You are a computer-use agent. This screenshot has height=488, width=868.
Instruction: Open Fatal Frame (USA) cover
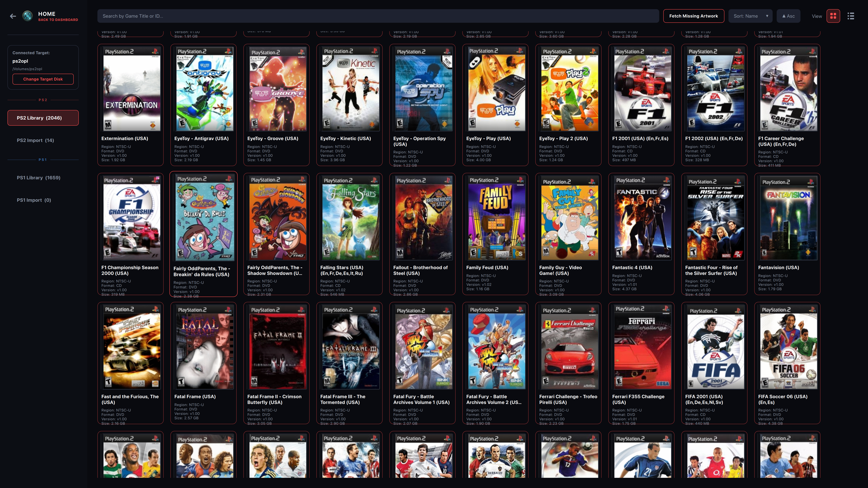click(x=204, y=347)
